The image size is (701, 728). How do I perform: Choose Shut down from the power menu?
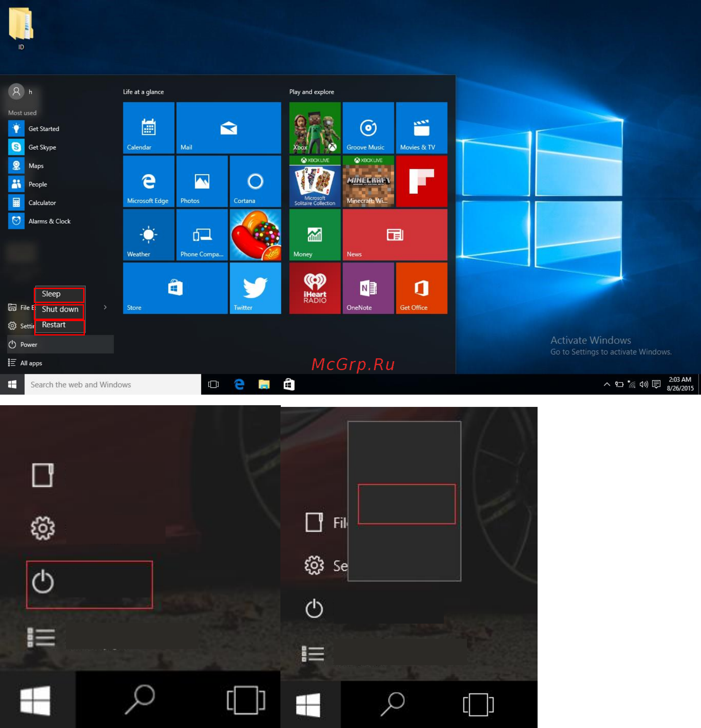(x=60, y=310)
